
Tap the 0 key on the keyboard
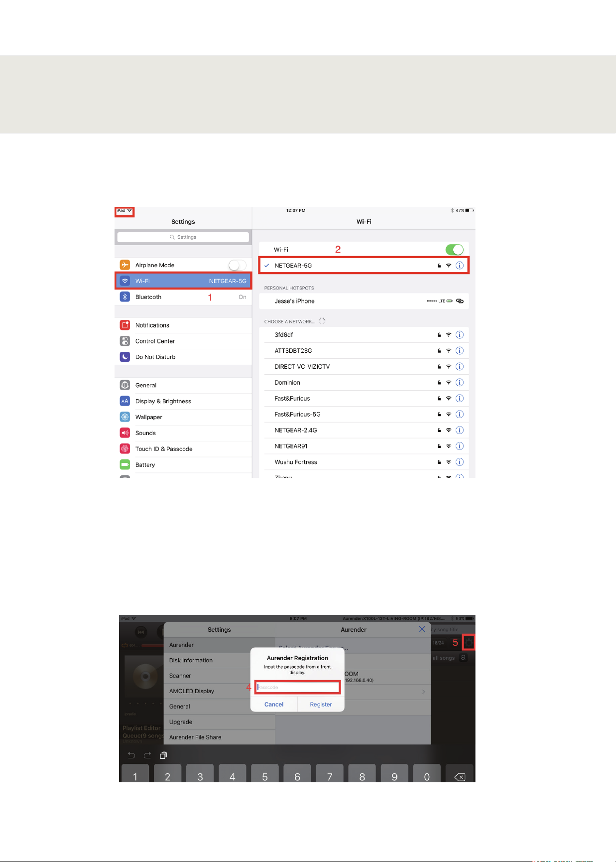coord(427,773)
